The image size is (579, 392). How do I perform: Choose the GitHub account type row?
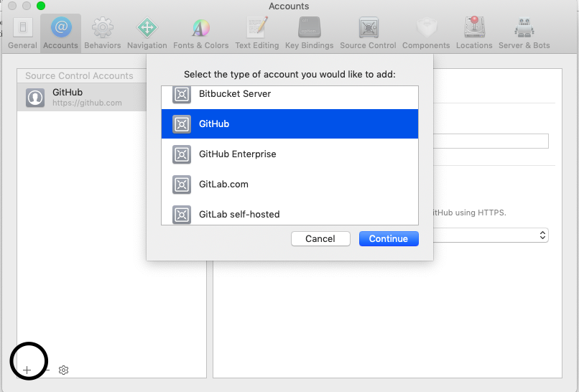[290, 123]
